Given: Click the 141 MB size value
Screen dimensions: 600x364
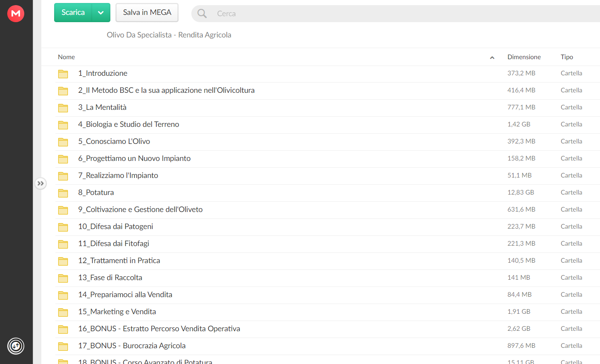Looking at the screenshot, I should (x=519, y=278).
